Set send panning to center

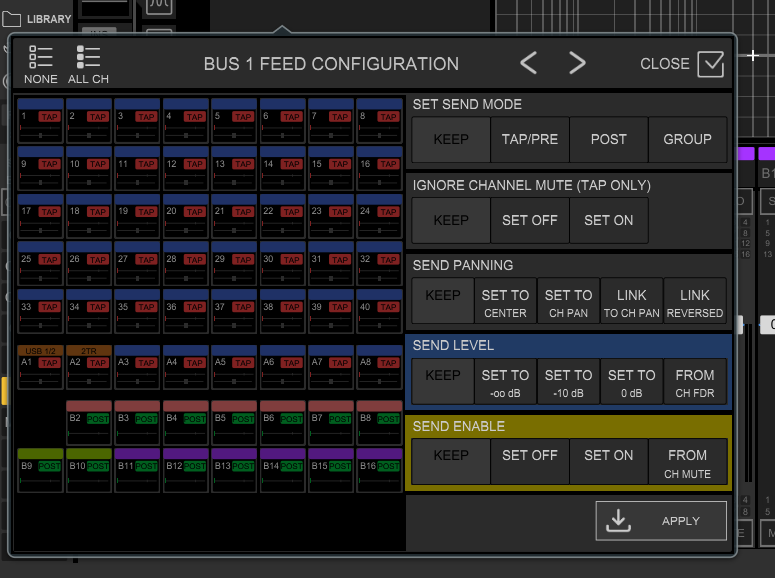505,301
